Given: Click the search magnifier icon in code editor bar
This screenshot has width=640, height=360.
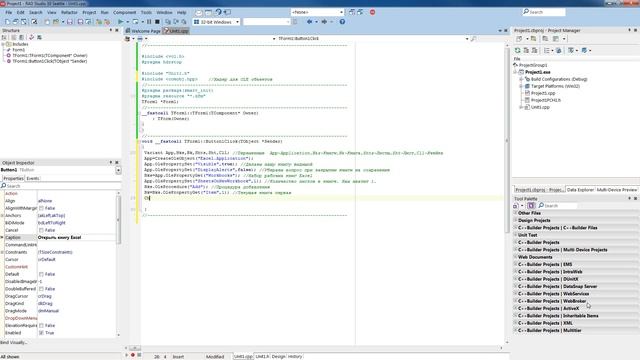Looking at the screenshot, I should pos(473,38).
